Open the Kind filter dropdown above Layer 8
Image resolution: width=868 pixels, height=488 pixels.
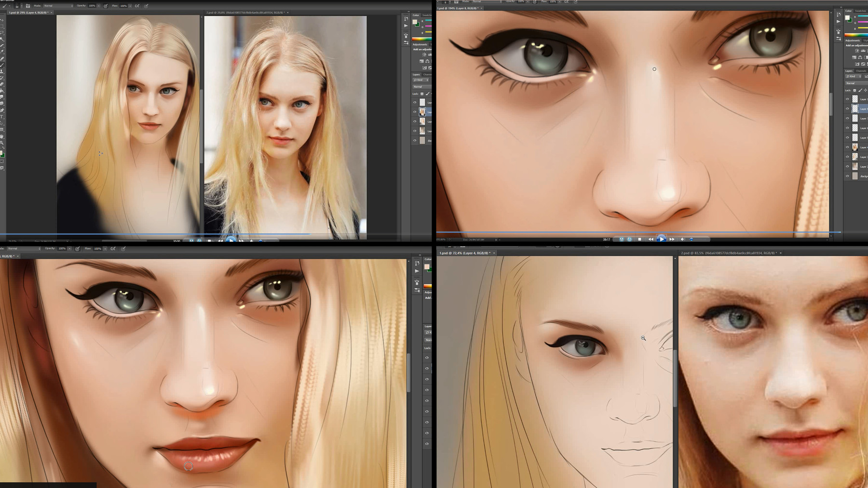(x=854, y=76)
